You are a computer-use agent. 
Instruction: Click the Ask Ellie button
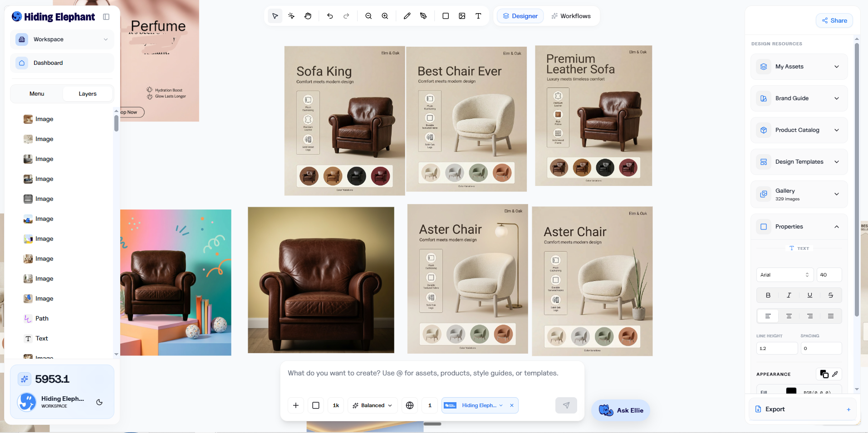[621, 410]
